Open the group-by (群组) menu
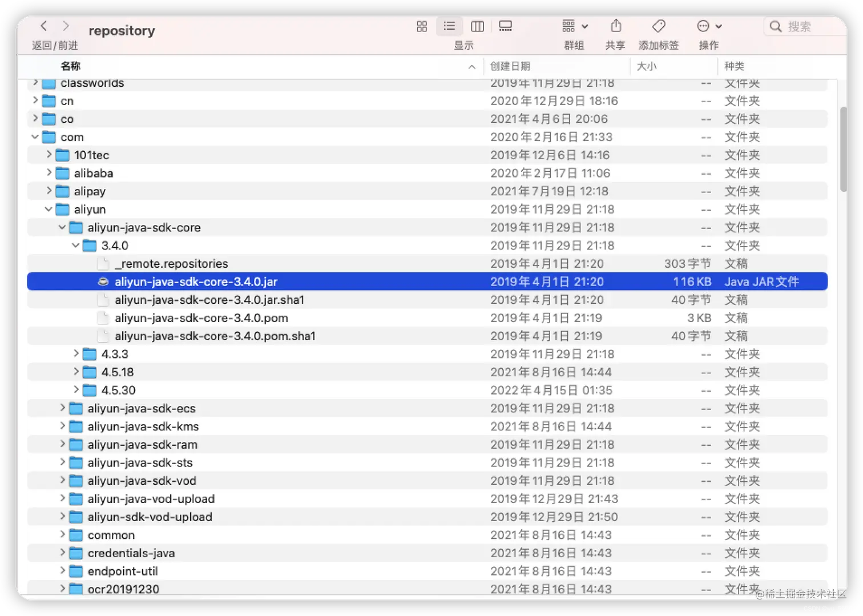Image resolution: width=863 pixels, height=616 pixels. 575,26
